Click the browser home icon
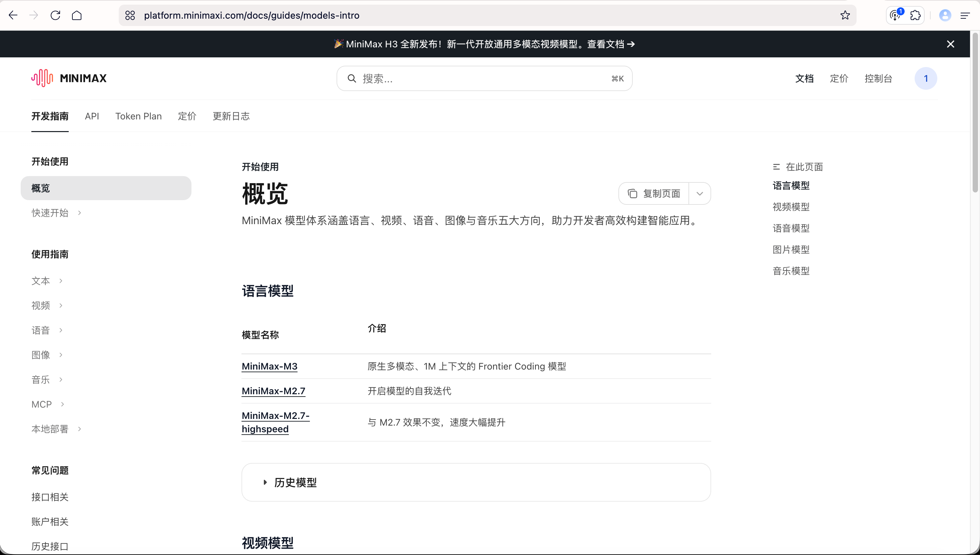The image size is (980, 555). pos(77,15)
